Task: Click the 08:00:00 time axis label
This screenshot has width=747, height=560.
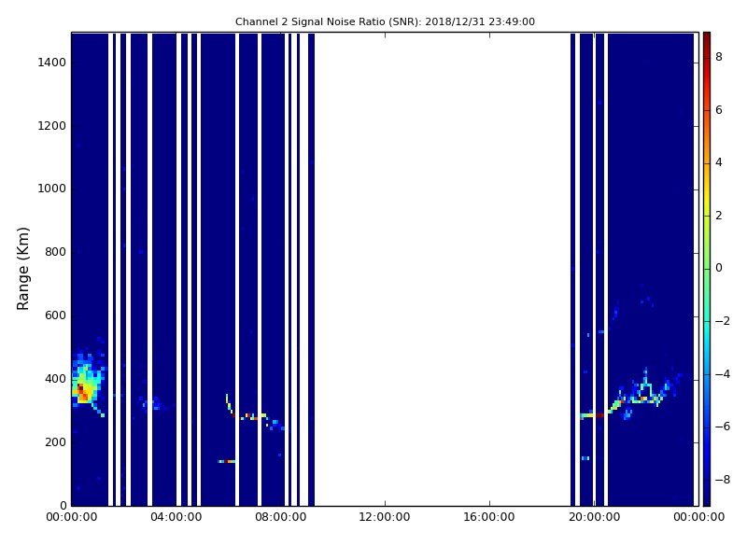Action: [x=281, y=517]
